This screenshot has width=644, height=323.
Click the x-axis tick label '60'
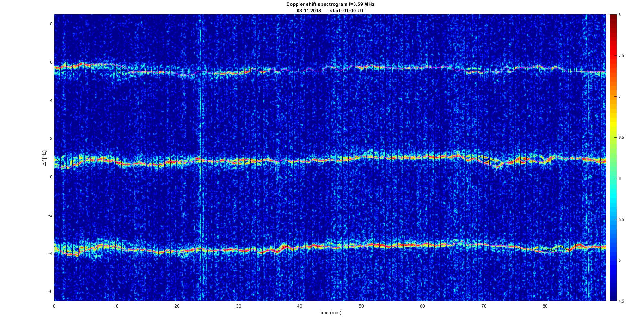(x=422, y=306)
